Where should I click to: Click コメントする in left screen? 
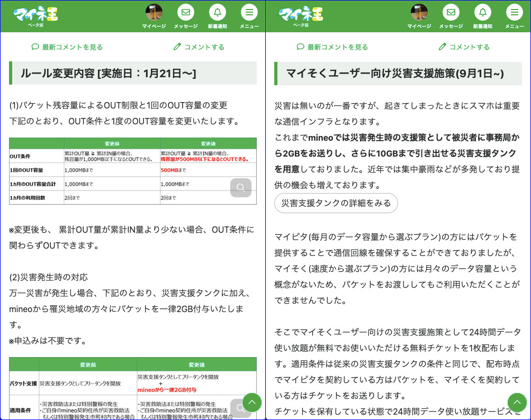(x=199, y=47)
